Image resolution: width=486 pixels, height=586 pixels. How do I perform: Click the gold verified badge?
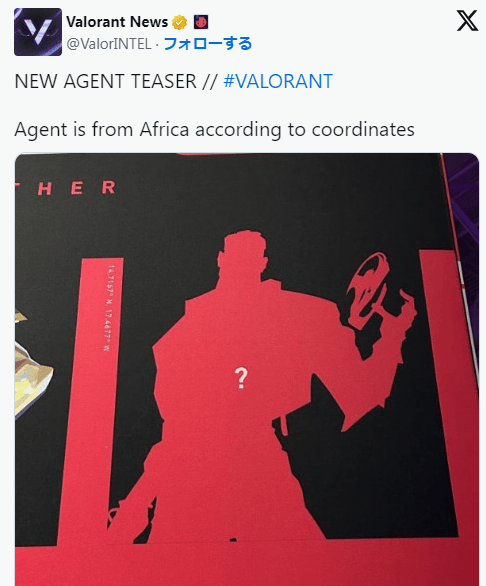[x=179, y=22]
